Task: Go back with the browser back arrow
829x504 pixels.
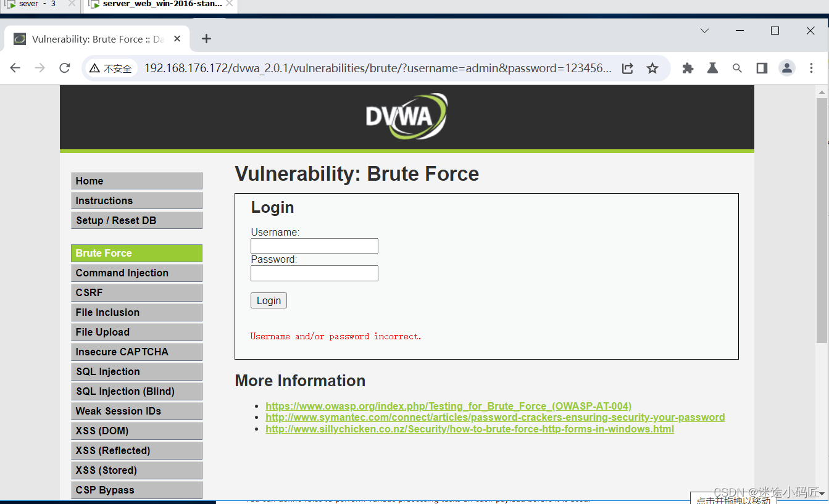Action: coord(15,68)
